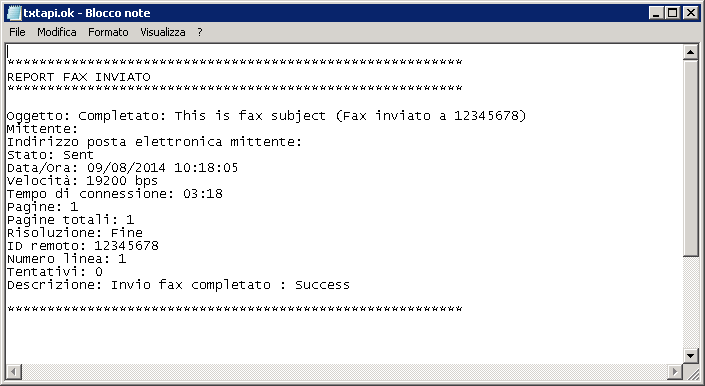
Task: Open the Visualizza menu
Action: 162,32
